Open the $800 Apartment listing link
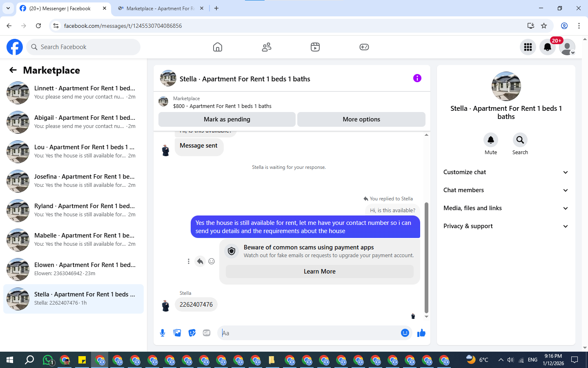The height and width of the screenshot is (368, 588). tap(222, 106)
